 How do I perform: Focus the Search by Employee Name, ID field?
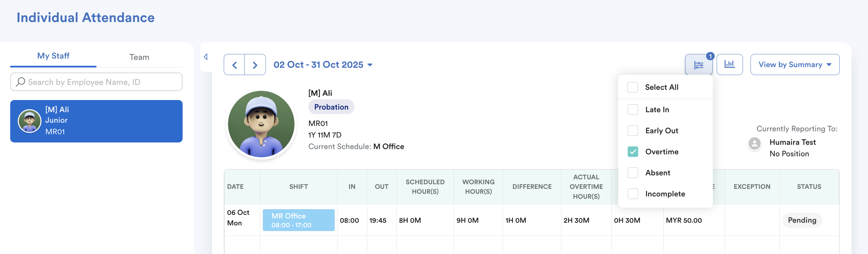tap(96, 82)
